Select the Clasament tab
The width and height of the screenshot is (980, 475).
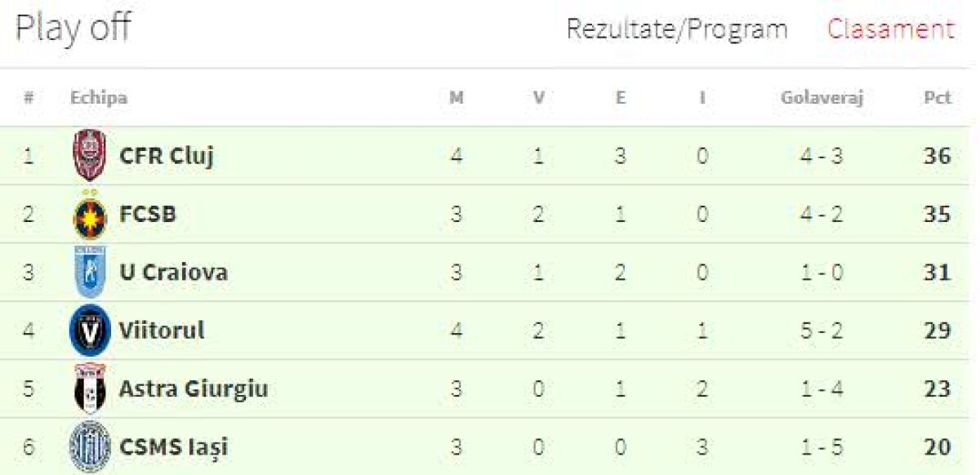pyautogui.click(x=890, y=30)
